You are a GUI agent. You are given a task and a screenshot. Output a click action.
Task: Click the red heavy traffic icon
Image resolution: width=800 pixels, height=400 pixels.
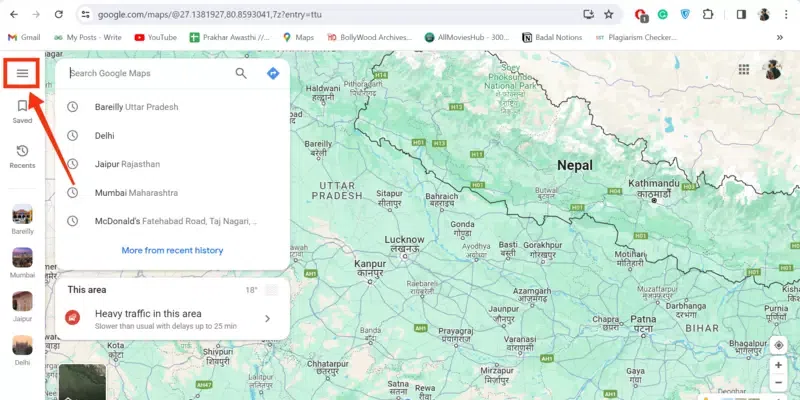coord(72,318)
